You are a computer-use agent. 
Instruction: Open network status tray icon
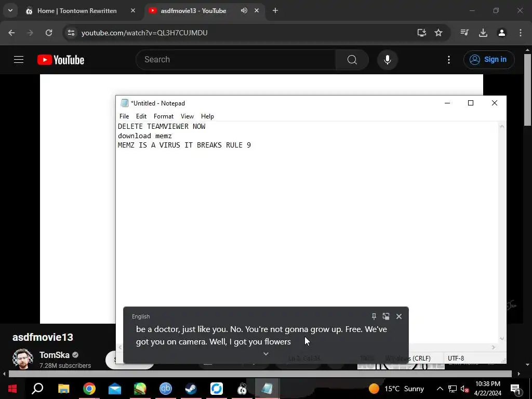point(453,389)
